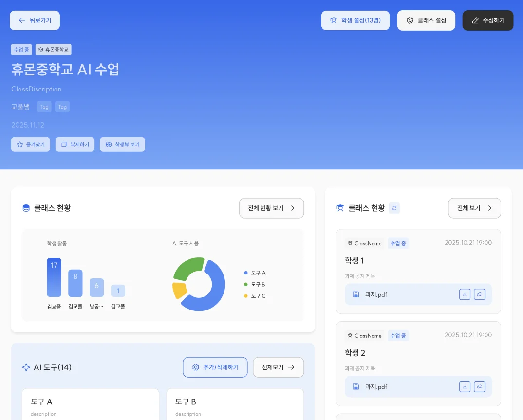This screenshot has width=523, height=420.
Task: Open the 도구 B tool card
Action: pos(235,404)
